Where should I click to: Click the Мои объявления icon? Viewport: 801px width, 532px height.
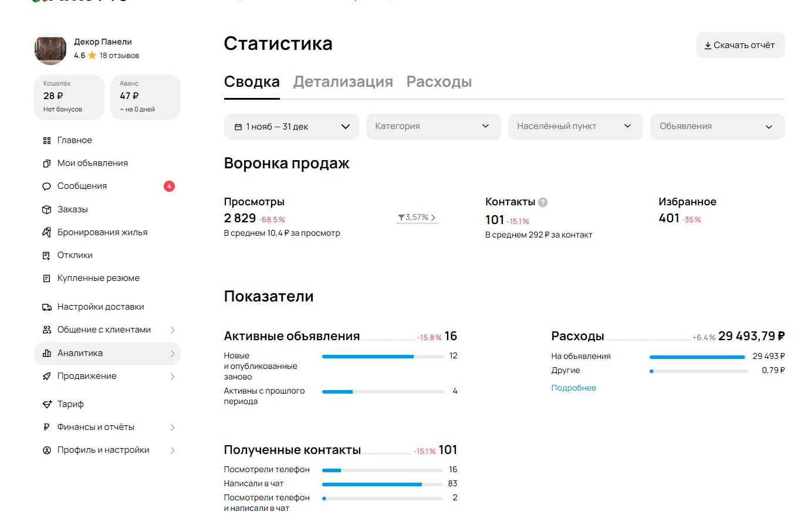[x=47, y=163]
